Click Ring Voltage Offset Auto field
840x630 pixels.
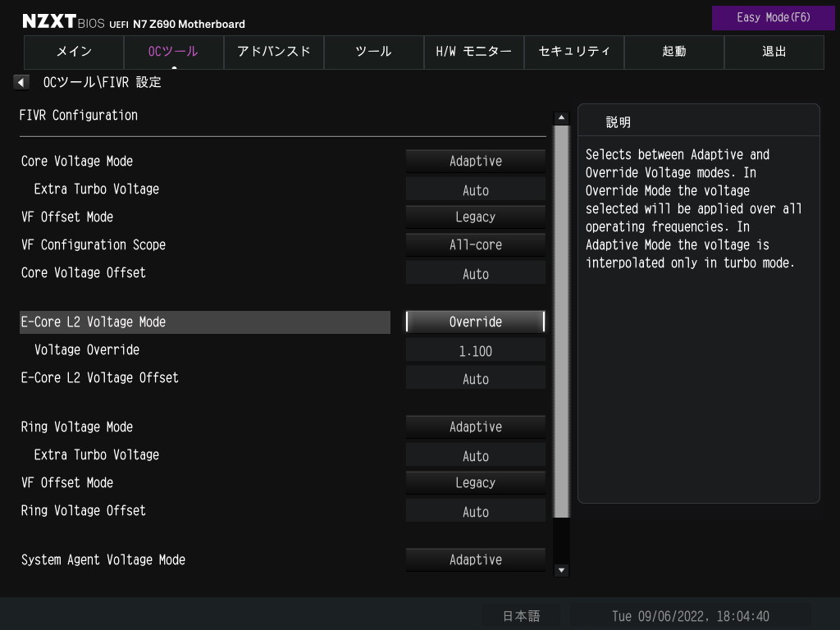(476, 512)
